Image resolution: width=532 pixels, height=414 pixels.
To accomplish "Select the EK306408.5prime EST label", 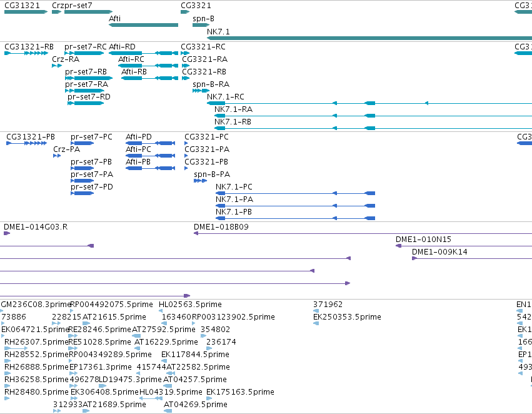I will (x=104, y=392).
